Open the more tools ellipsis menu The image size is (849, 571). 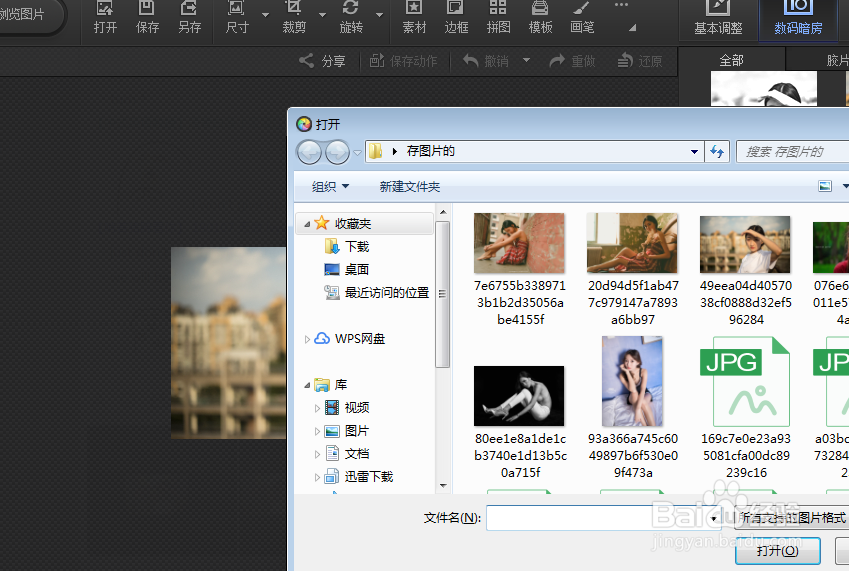point(622,5)
